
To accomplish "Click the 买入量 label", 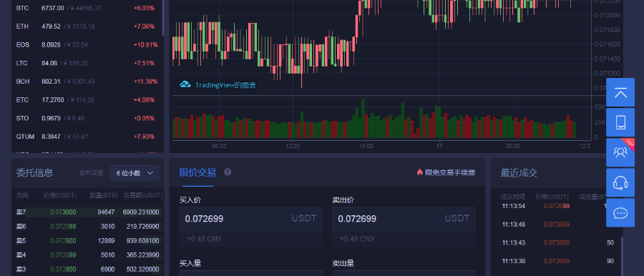I will 190,263.
